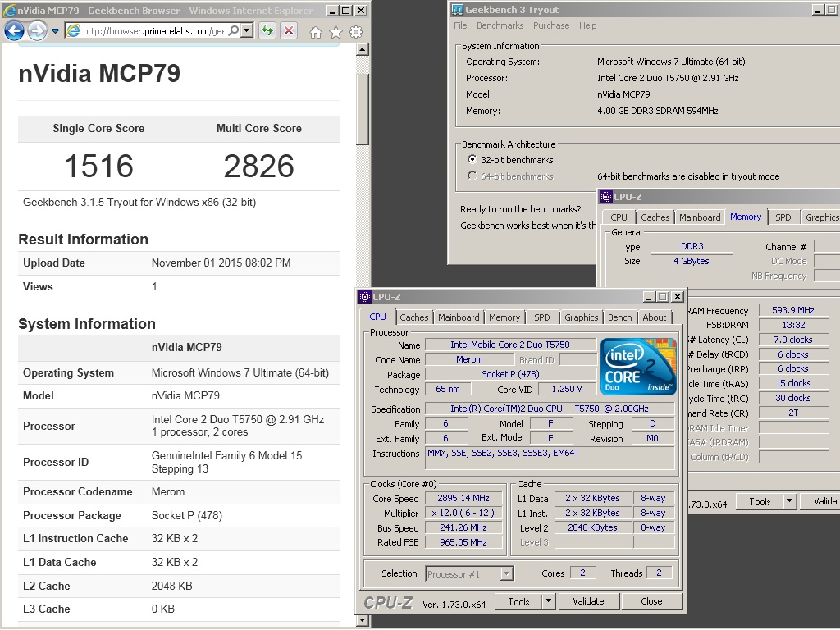Click the browser Forward arrow button
The image size is (840, 630).
tap(37, 31)
